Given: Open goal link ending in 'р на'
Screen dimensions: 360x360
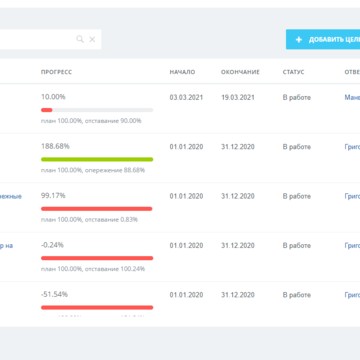Looking at the screenshot, I should click(6, 245).
